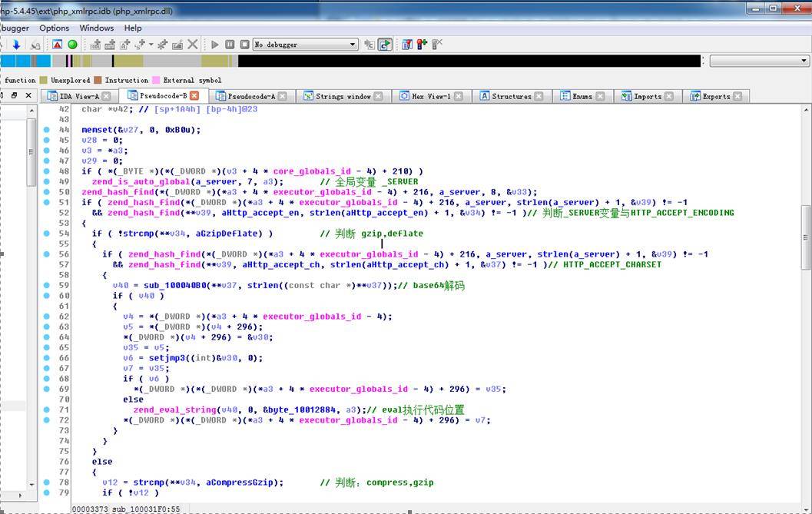
Task: Click the Unexplored legend color swatch
Action: [x=44, y=81]
